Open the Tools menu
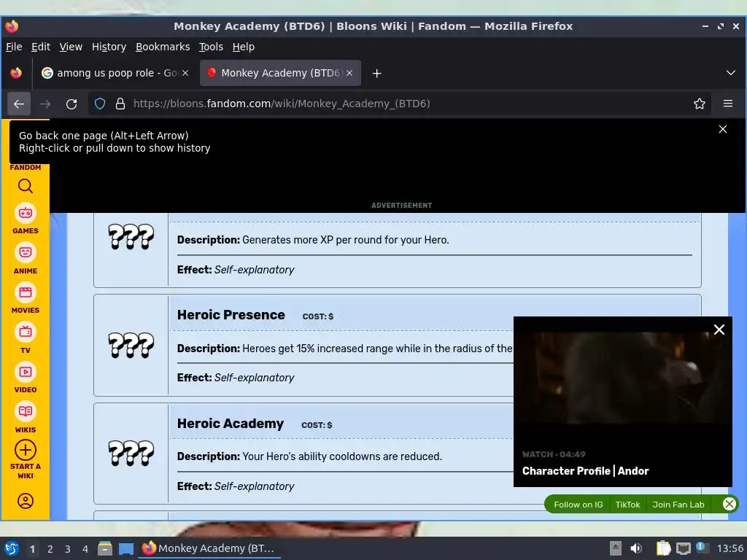The height and width of the screenshot is (560, 747). click(211, 47)
